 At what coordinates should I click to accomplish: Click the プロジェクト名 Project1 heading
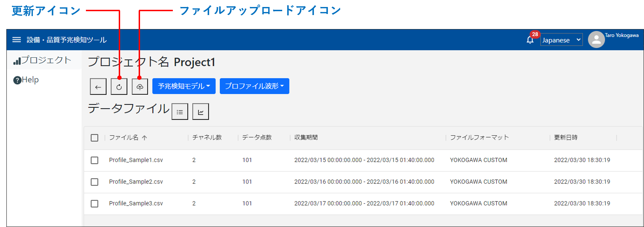(151, 62)
